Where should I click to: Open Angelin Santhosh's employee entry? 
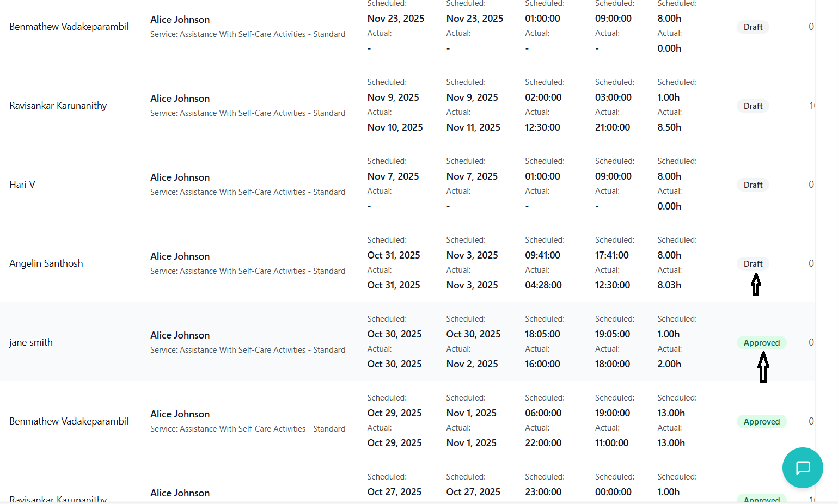(x=46, y=263)
